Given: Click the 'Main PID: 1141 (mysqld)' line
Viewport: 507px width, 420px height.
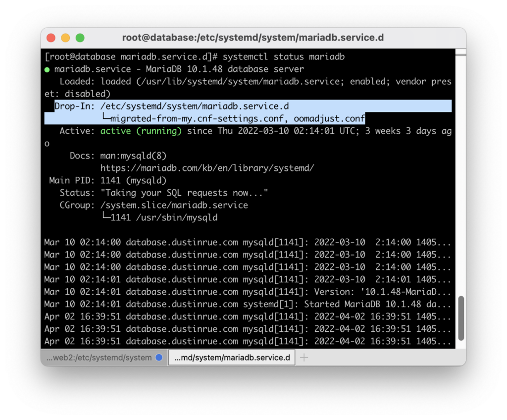Looking at the screenshot, I should (107, 181).
